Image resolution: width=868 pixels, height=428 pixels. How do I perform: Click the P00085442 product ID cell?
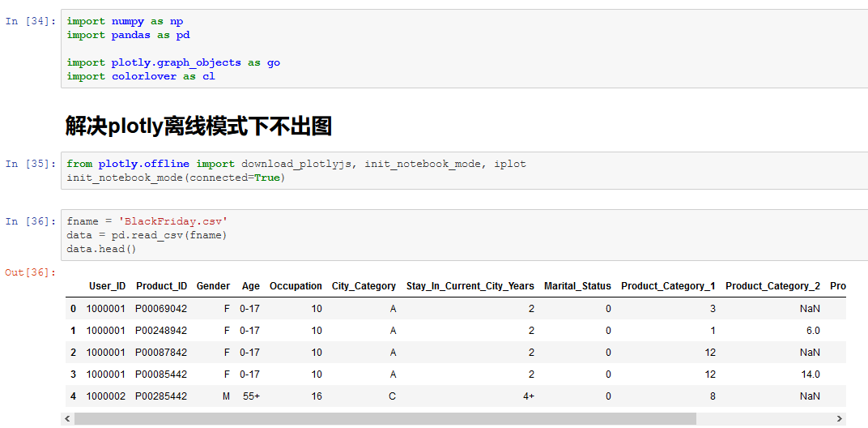(x=161, y=374)
